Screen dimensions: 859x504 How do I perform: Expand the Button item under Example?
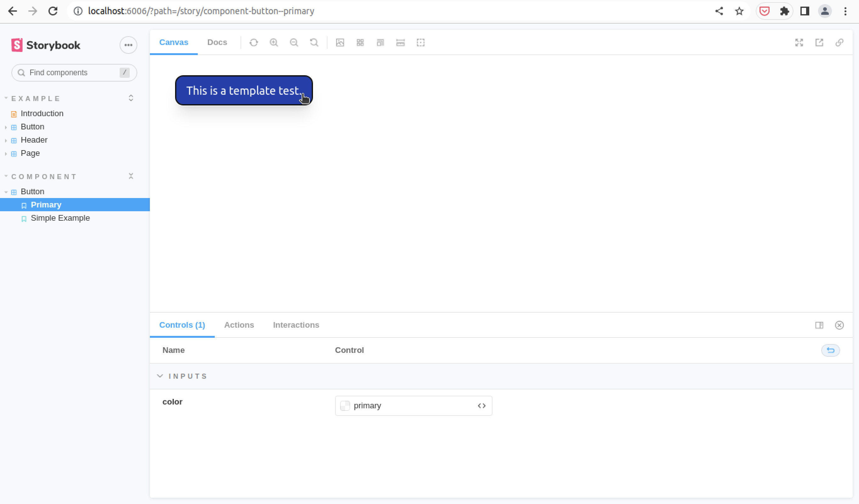(x=32, y=127)
